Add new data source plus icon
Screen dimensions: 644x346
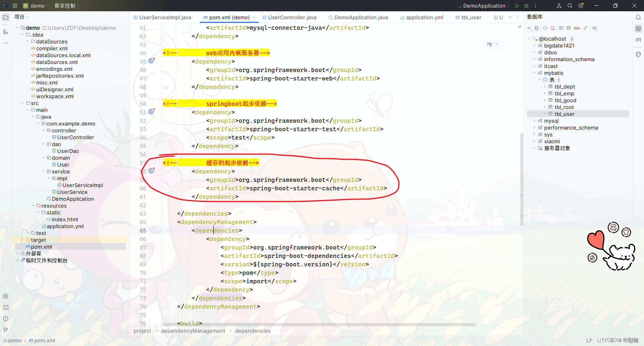pos(530,28)
